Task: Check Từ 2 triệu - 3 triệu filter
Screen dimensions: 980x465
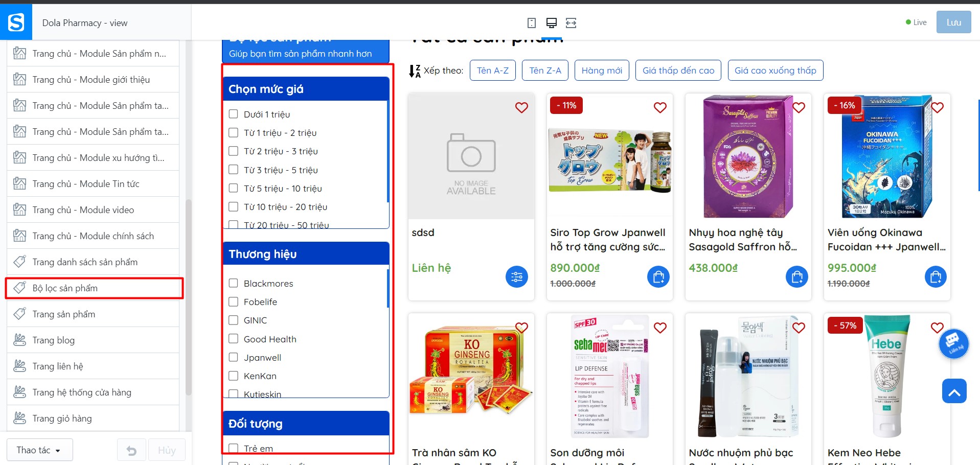Action: (233, 151)
